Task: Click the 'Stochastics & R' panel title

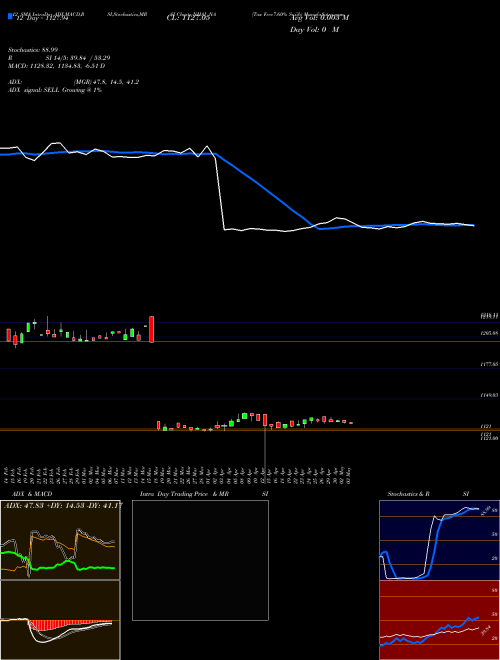Action: coord(409,494)
